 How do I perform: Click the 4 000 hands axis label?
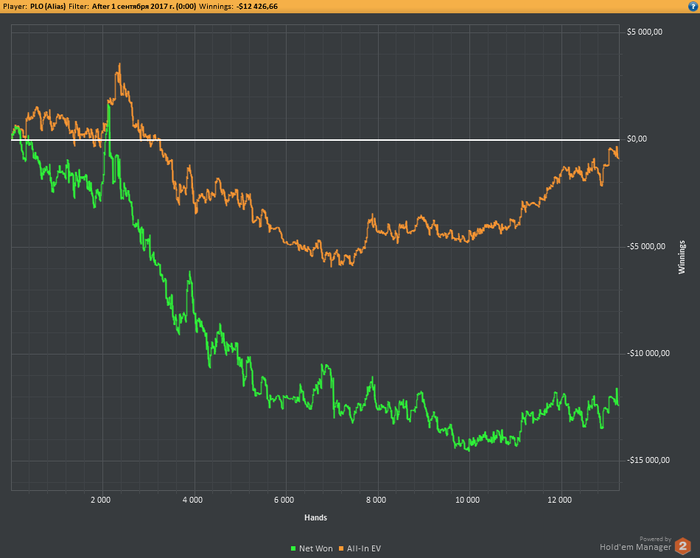[x=192, y=500]
